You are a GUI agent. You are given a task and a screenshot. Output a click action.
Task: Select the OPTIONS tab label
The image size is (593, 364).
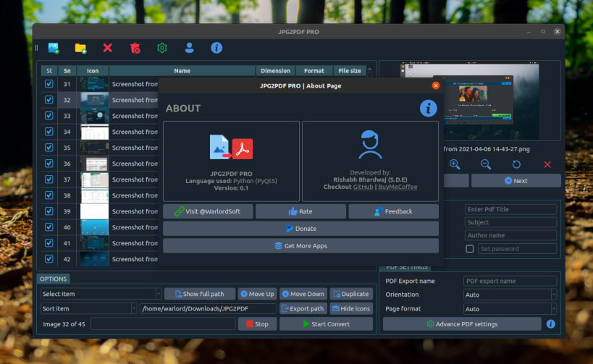[54, 279]
